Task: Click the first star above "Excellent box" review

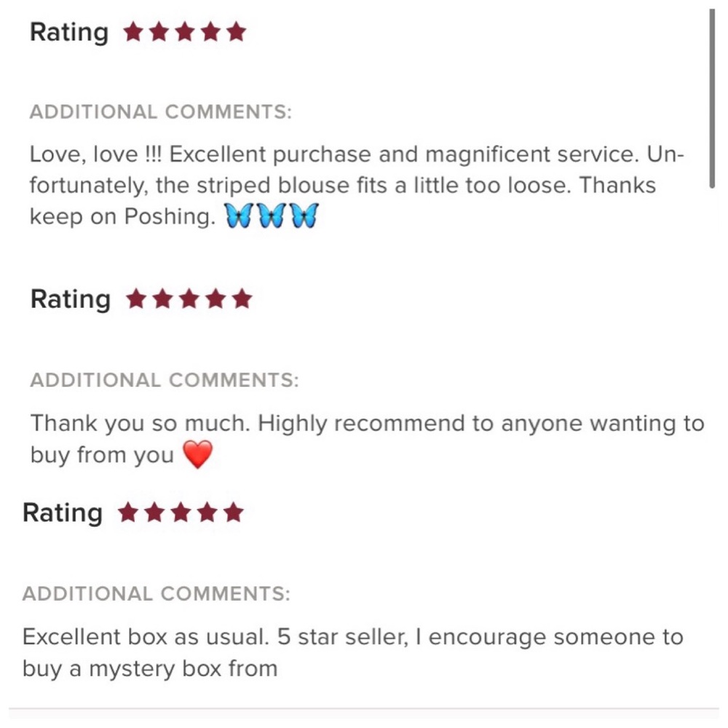Action: click(x=128, y=513)
